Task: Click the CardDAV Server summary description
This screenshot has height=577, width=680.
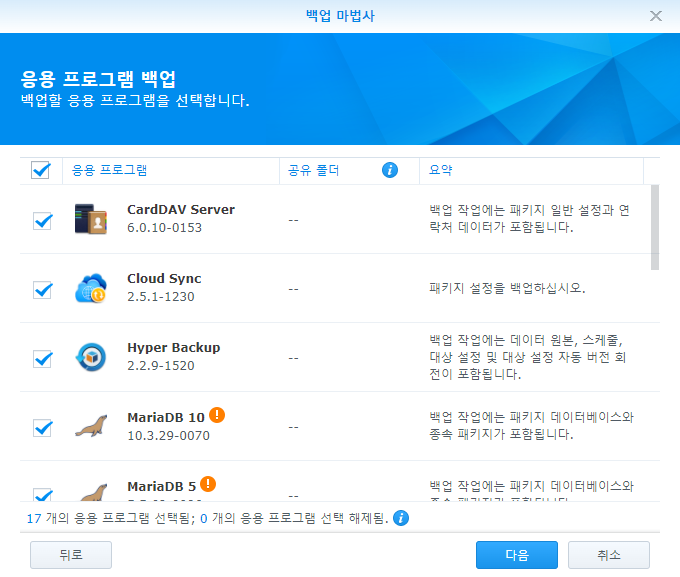Action: (529, 219)
